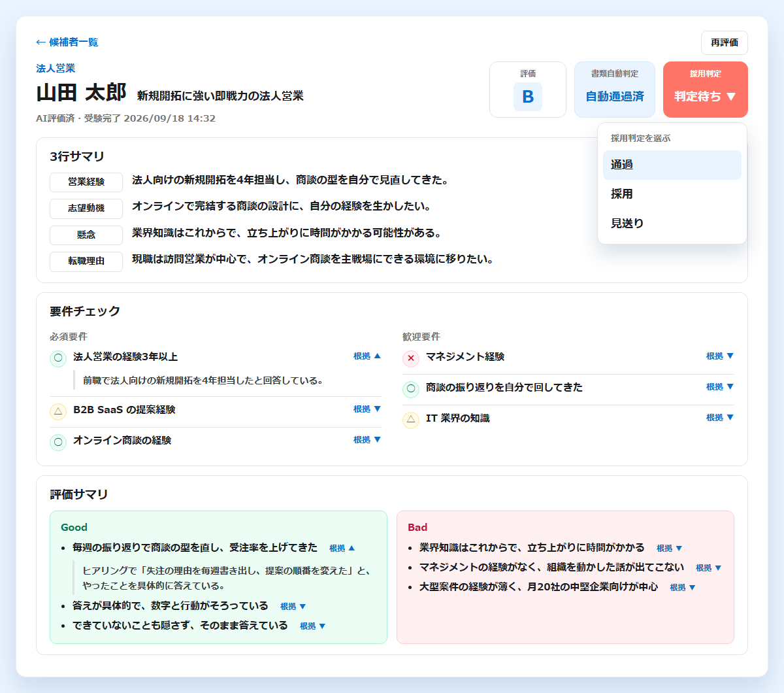Image resolution: width=784 pixels, height=693 pixels.
Task: Click the candidate name 山田 太郎
Action: click(81, 93)
